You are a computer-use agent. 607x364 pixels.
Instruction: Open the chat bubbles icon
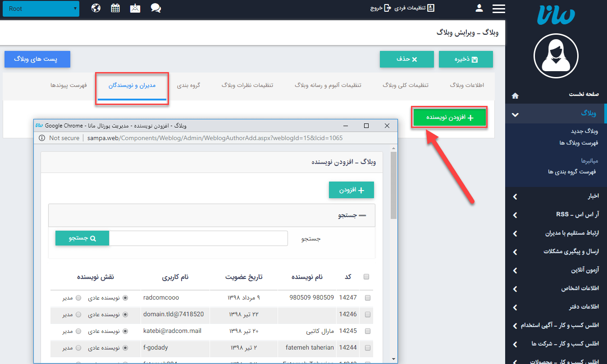156,8
